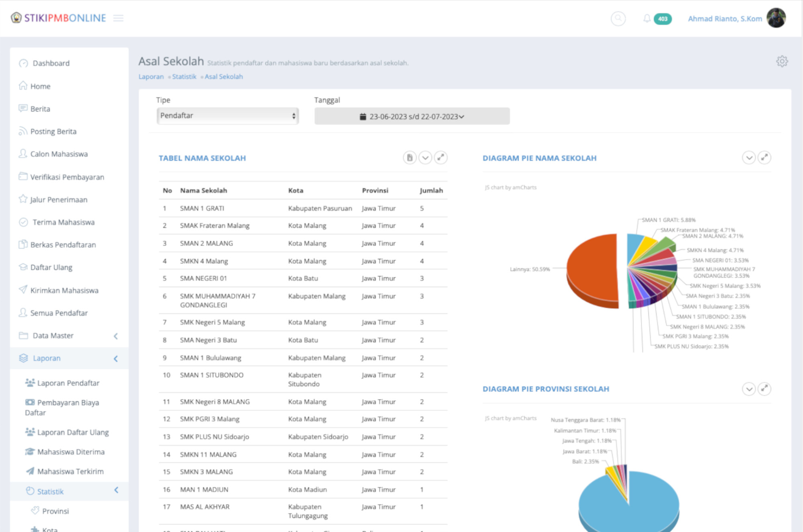Click the settings gear icon
Viewport: 803px width, 532px height.
point(782,61)
